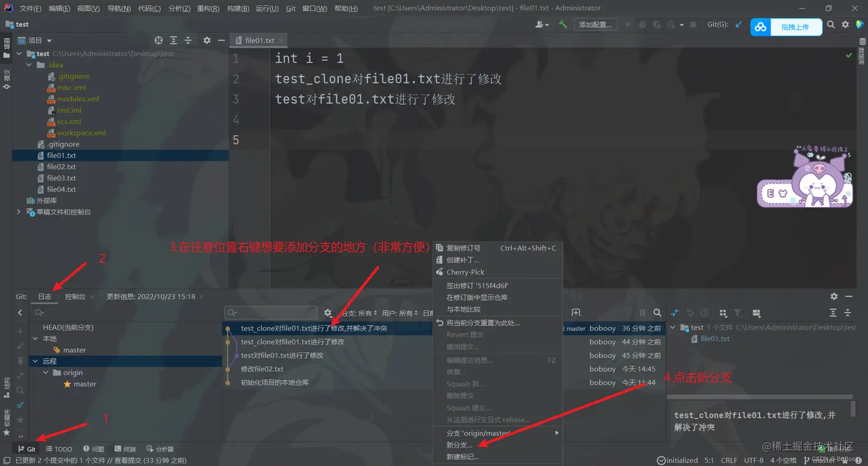Click the magnifier icon in Git log toolbar
This screenshot has width=868, height=466.
pyautogui.click(x=657, y=313)
